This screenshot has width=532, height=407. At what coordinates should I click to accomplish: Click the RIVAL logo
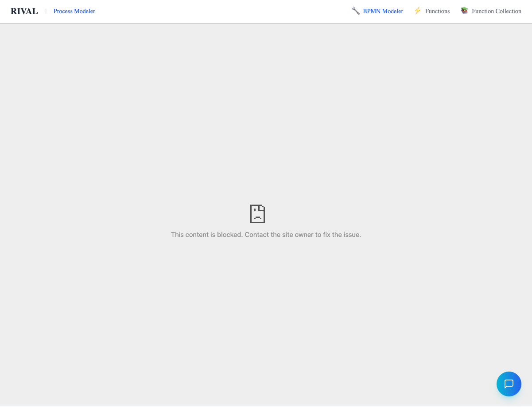coord(24,11)
